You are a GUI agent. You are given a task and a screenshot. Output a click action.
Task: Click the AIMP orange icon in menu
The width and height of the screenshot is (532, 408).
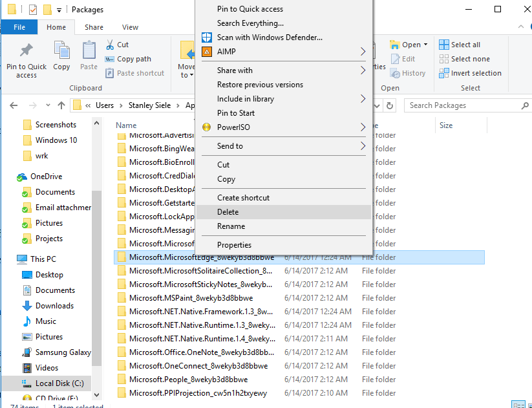coord(207,52)
